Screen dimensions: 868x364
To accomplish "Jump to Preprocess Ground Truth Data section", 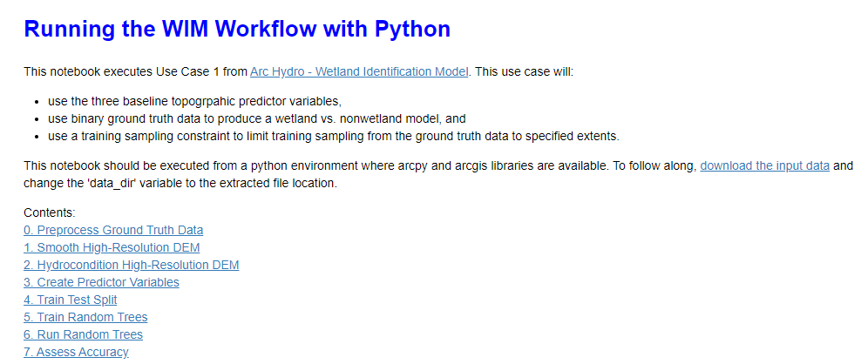I will point(113,230).
